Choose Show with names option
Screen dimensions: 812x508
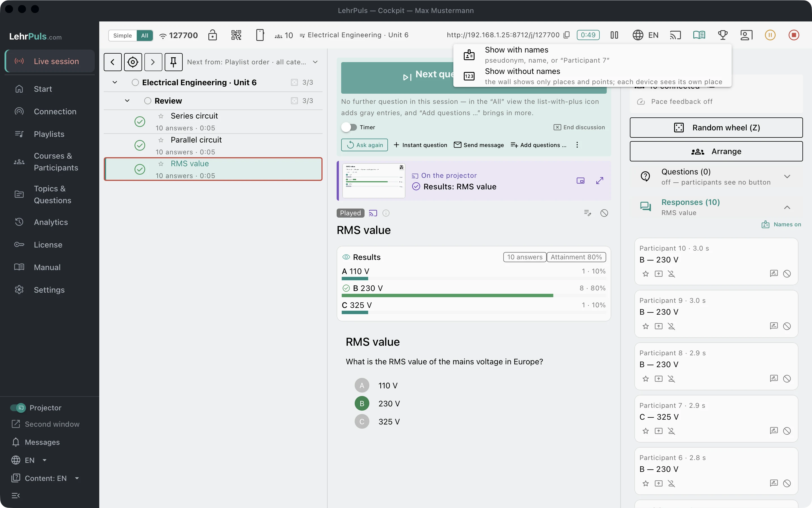coord(592,55)
